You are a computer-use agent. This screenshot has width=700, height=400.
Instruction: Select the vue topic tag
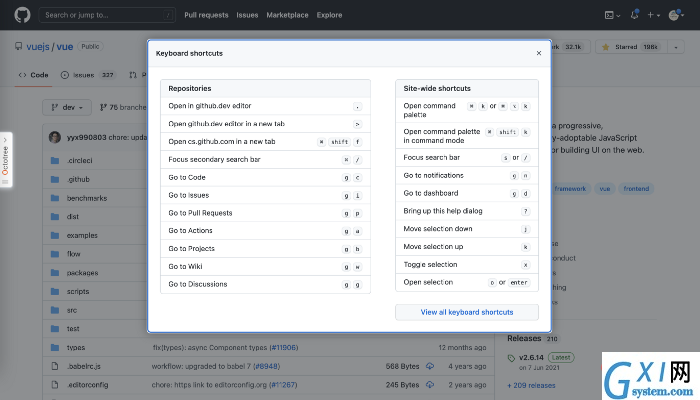point(605,189)
